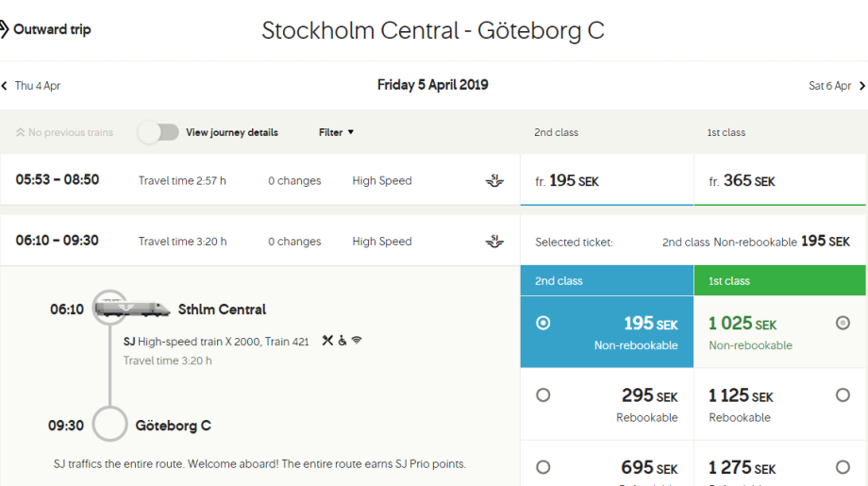Click the Wi-Fi icon for Train 421
The height and width of the screenshot is (486, 868).
pyautogui.click(x=357, y=341)
